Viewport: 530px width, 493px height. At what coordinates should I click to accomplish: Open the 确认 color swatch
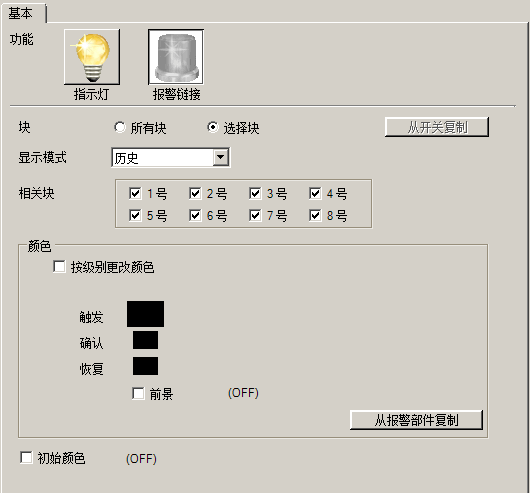[x=145, y=340]
